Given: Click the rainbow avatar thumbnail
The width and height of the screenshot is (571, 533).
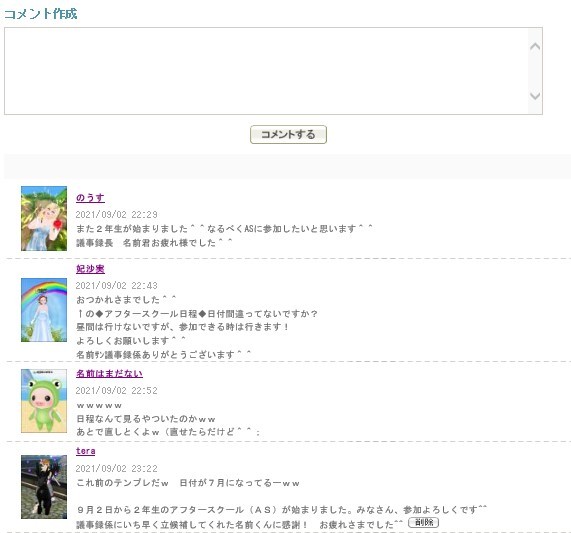Looking at the screenshot, I should click(44, 310).
